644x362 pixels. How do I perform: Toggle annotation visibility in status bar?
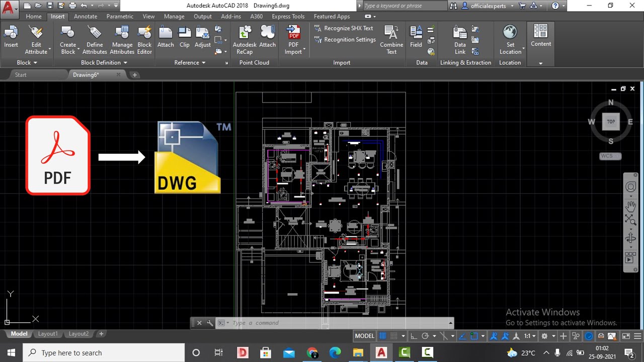[x=494, y=336]
